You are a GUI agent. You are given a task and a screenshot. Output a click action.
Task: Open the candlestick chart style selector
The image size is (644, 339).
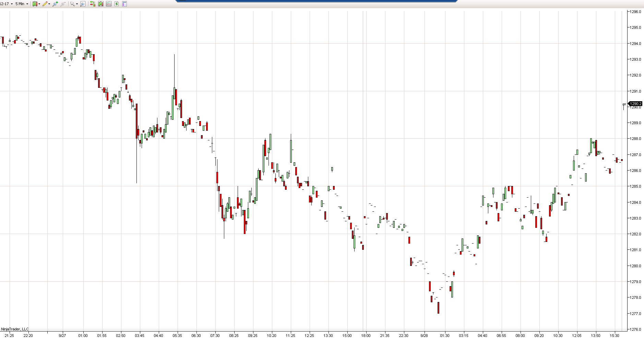click(36, 4)
